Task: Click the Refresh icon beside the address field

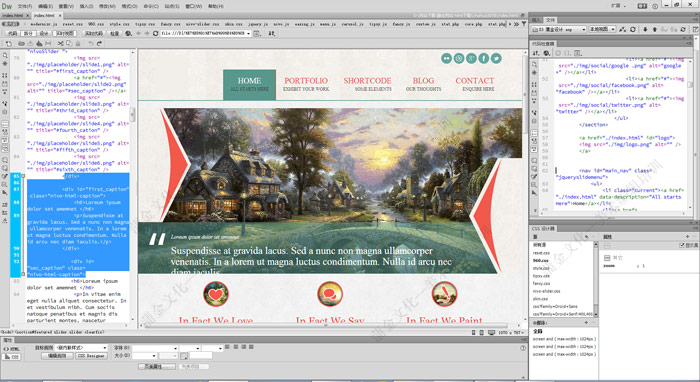Action: tap(155, 33)
